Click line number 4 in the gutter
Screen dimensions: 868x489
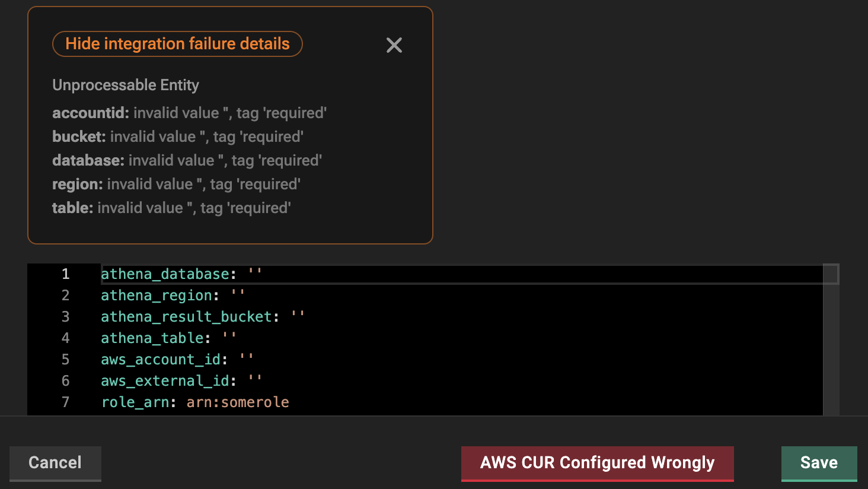(x=66, y=338)
